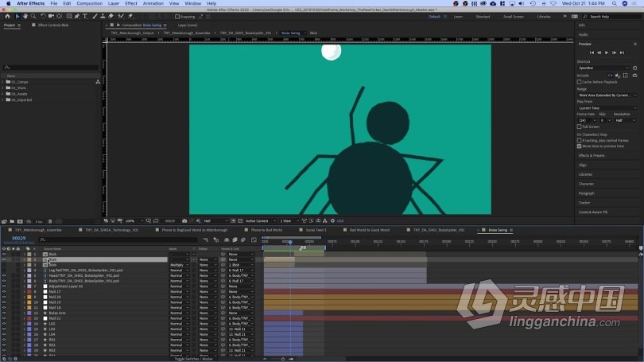The width and height of the screenshot is (644, 362).
Task: Enable the Snapping checkbox
Action: (177, 17)
